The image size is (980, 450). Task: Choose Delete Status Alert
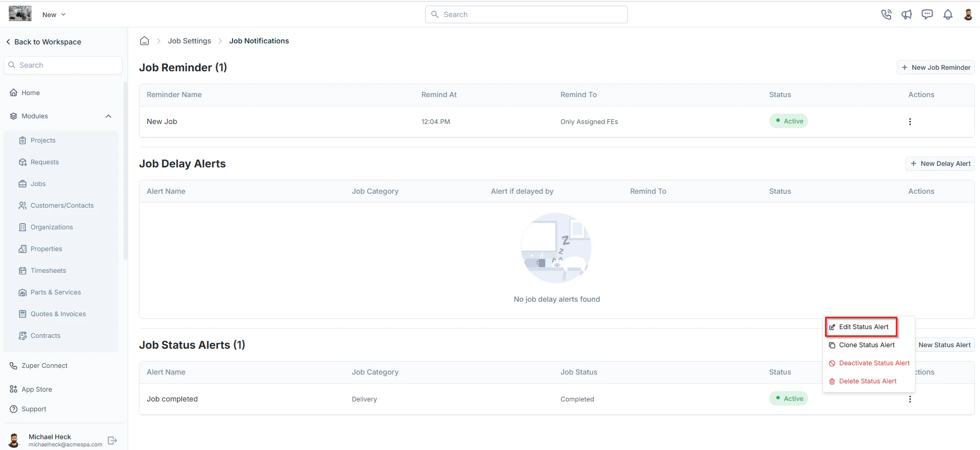click(x=863, y=381)
